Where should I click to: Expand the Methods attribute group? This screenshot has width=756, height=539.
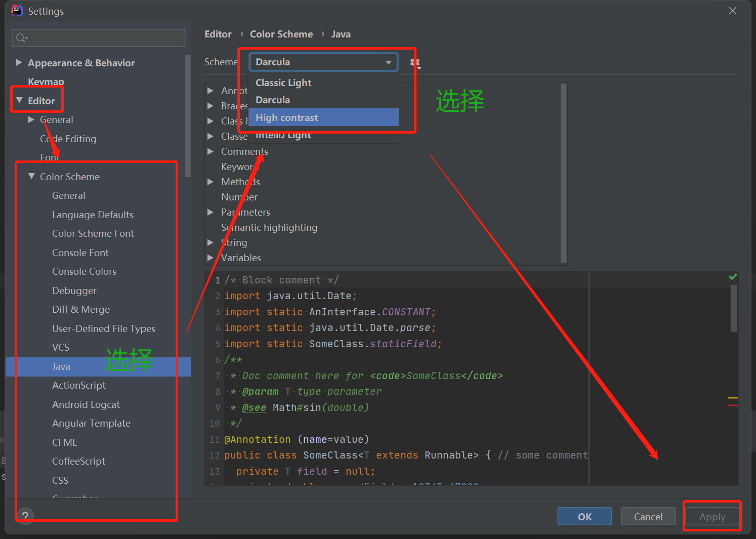(x=211, y=182)
